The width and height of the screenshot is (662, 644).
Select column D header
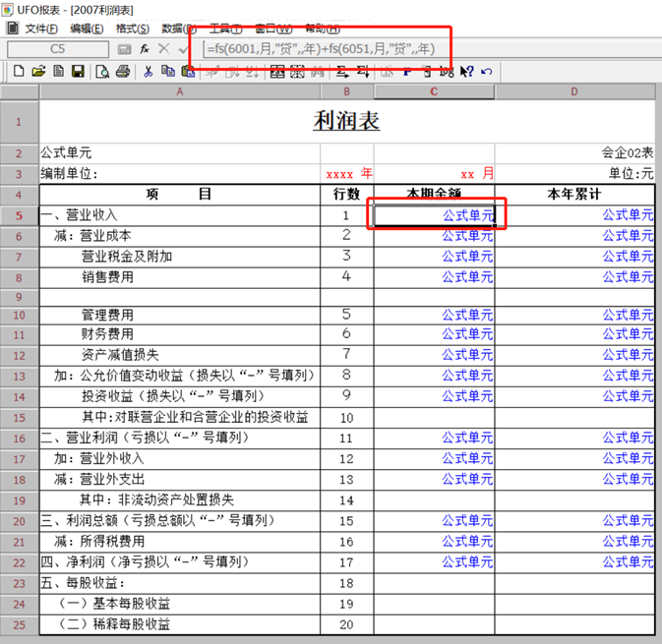point(574,91)
